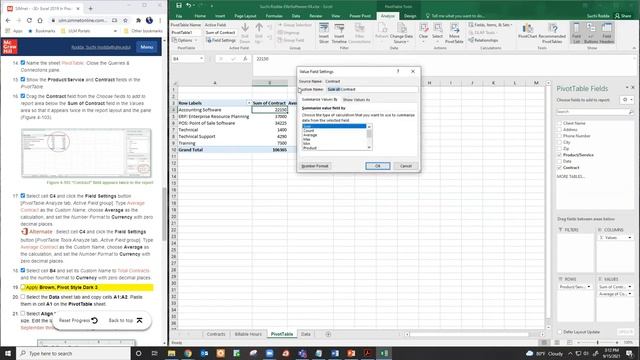640x360 pixels.
Task: Add a new sheet with the plus button
Action: (x=328, y=334)
